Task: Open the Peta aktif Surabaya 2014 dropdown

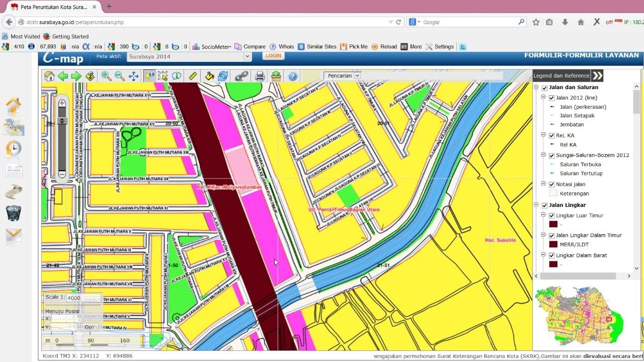Action: [189, 56]
